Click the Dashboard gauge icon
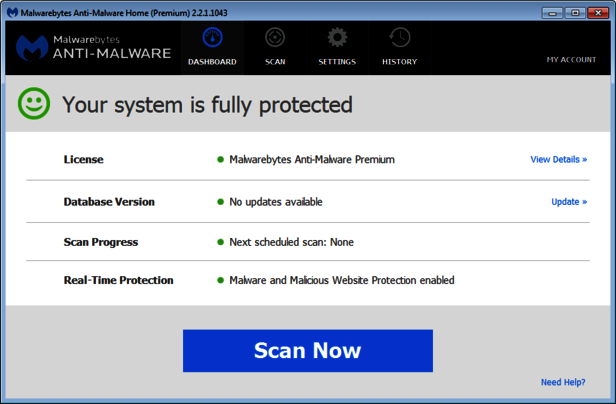The width and height of the screenshot is (616, 404). [212, 38]
